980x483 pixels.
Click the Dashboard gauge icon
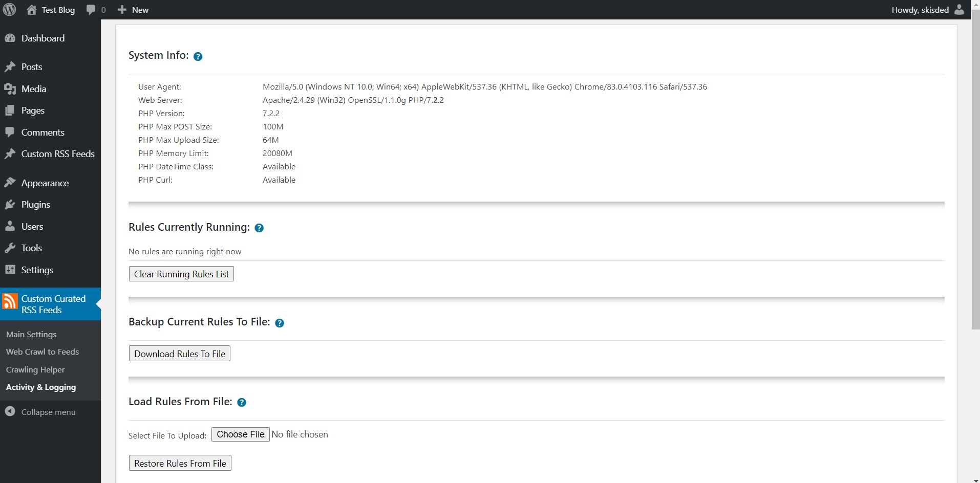10,38
